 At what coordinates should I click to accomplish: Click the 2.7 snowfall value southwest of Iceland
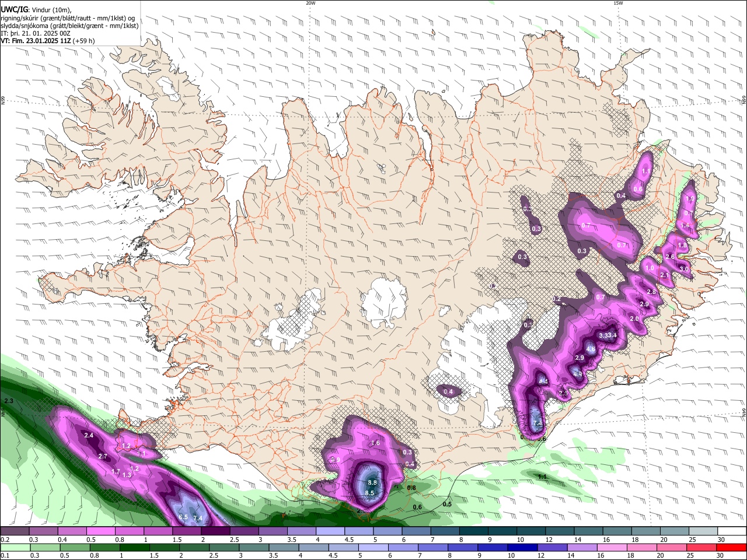[x=103, y=456]
